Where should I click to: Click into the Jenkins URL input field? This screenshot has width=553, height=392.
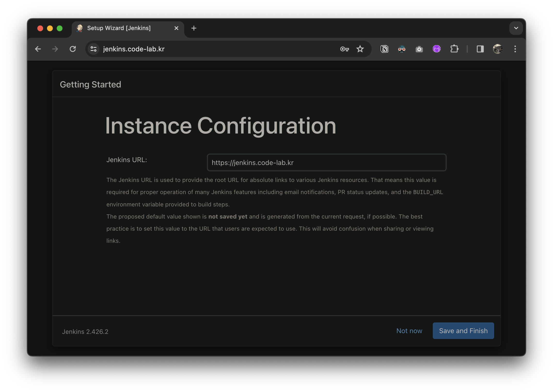pyautogui.click(x=326, y=163)
